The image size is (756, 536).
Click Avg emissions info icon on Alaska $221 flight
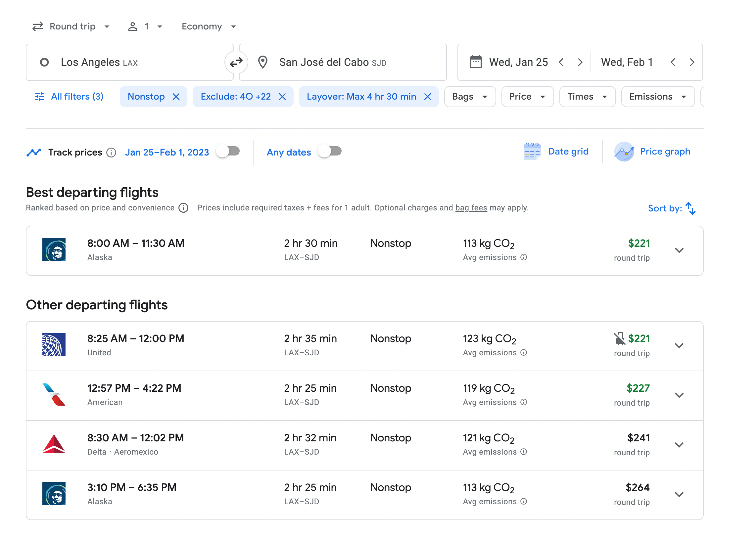point(524,257)
